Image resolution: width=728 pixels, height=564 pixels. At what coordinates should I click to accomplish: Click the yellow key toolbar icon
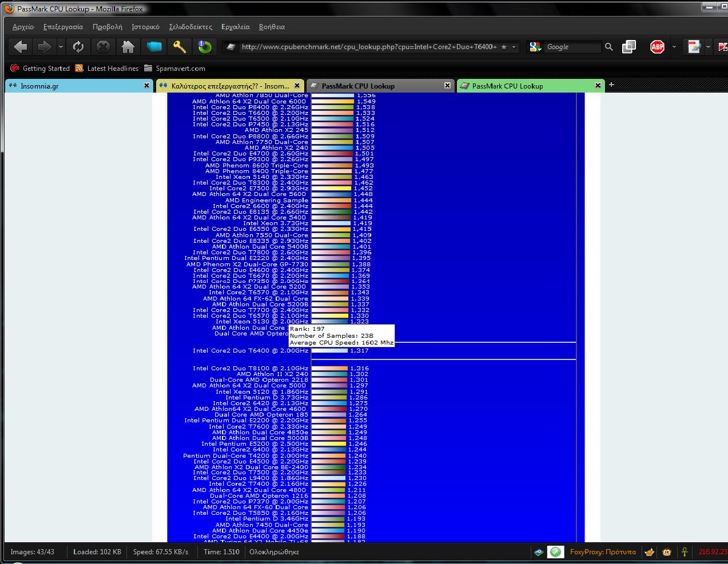(x=180, y=47)
